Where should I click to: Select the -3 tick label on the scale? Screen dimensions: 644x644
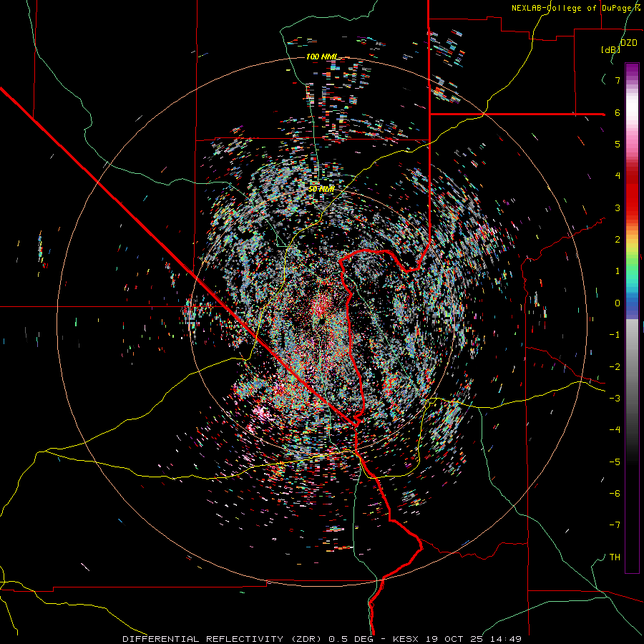(615, 399)
